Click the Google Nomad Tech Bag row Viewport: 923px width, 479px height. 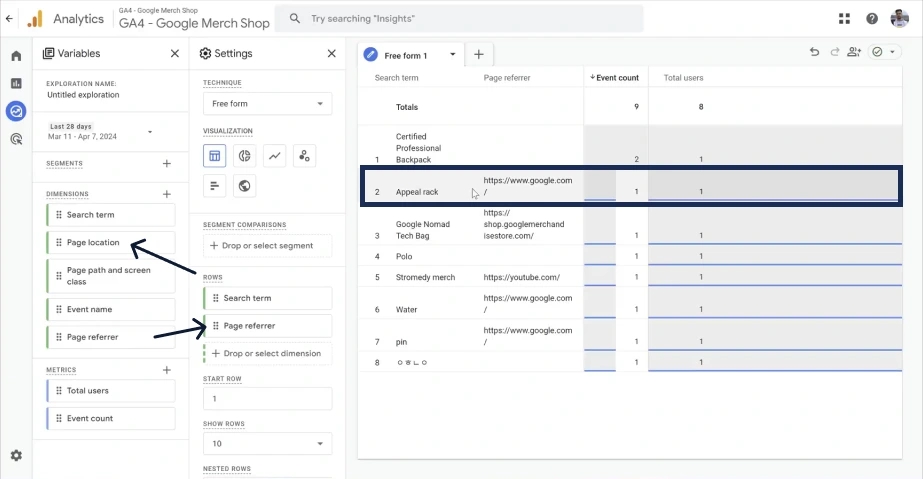pos(630,224)
